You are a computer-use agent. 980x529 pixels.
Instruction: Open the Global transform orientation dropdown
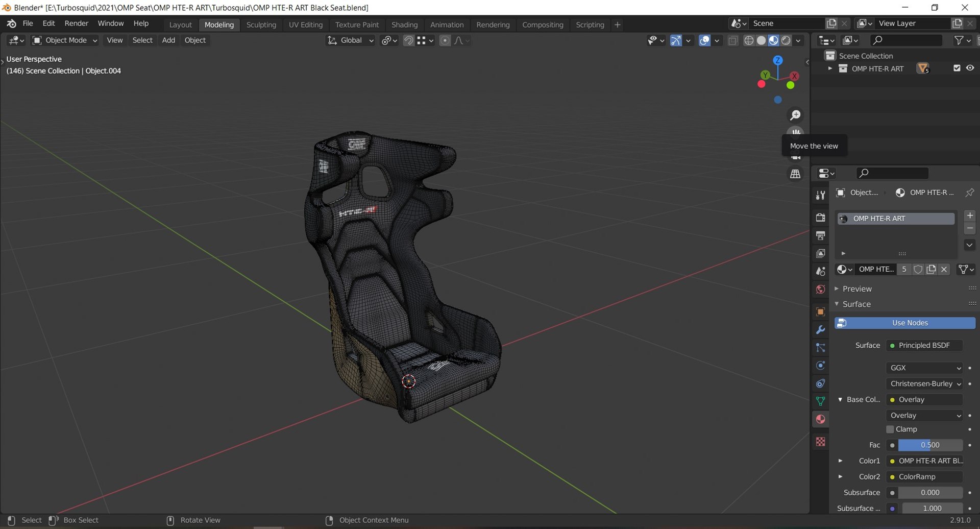coord(351,40)
